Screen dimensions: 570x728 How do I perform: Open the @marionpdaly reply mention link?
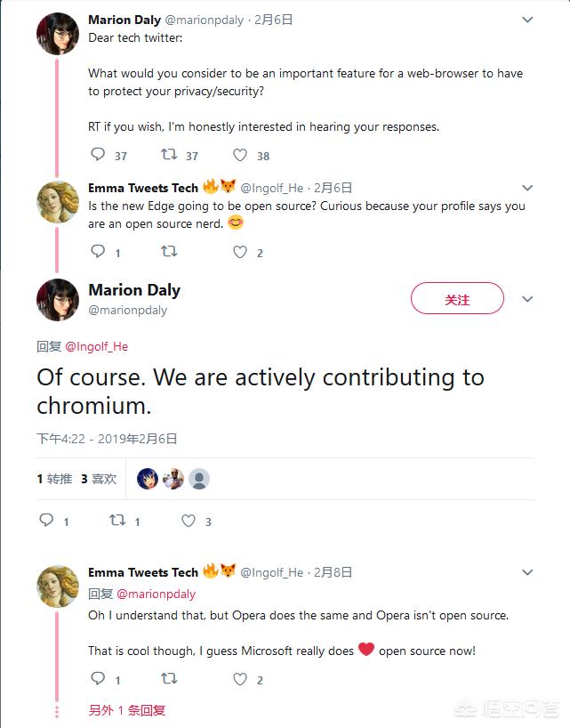[156, 594]
